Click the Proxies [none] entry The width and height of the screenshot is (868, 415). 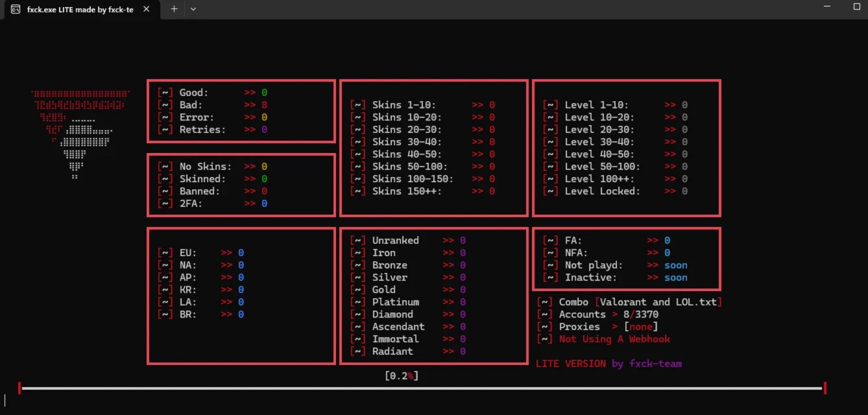tap(609, 327)
